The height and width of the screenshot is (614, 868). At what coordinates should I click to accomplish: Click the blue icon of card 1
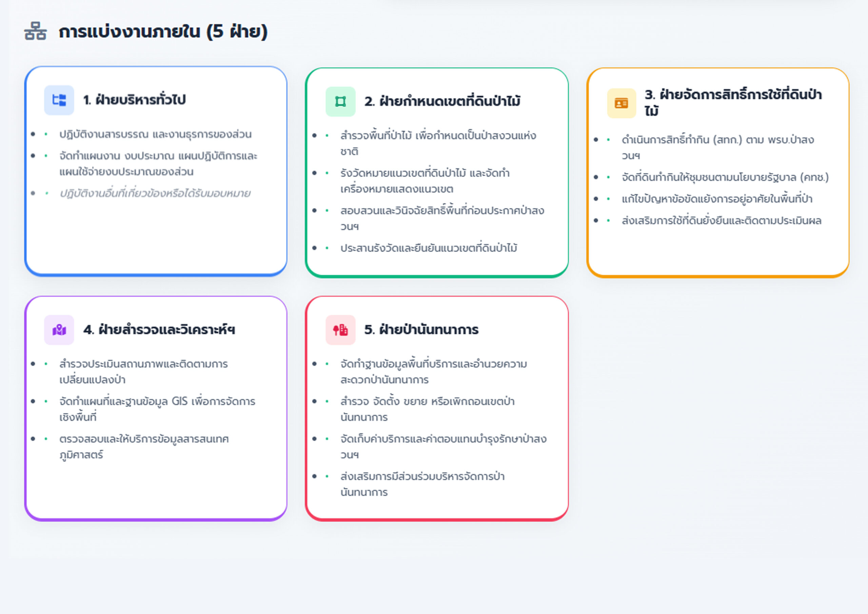tap(59, 100)
